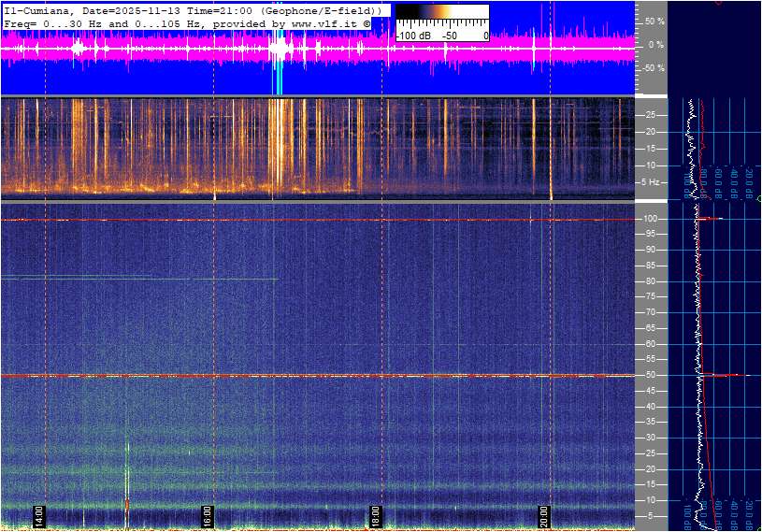The width and height of the screenshot is (762, 532).
Task: Click the 18:00 time marker label
Action: pos(375,516)
